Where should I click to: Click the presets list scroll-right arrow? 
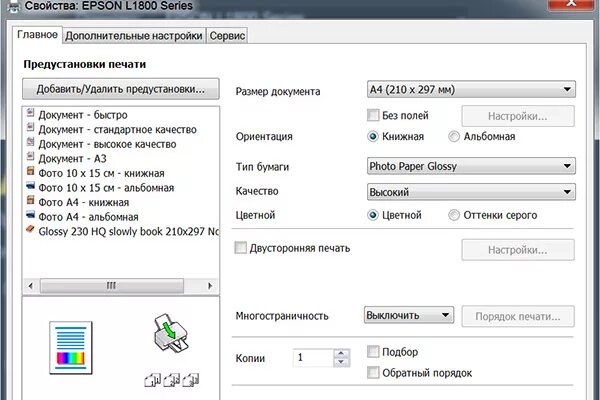[x=210, y=286]
